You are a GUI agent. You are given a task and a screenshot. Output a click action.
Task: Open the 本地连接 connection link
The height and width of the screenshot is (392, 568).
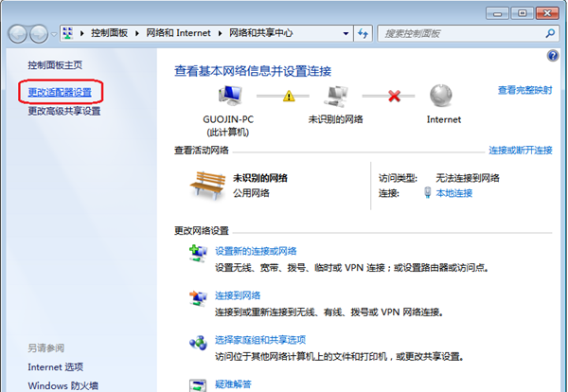pyautogui.click(x=453, y=193)
